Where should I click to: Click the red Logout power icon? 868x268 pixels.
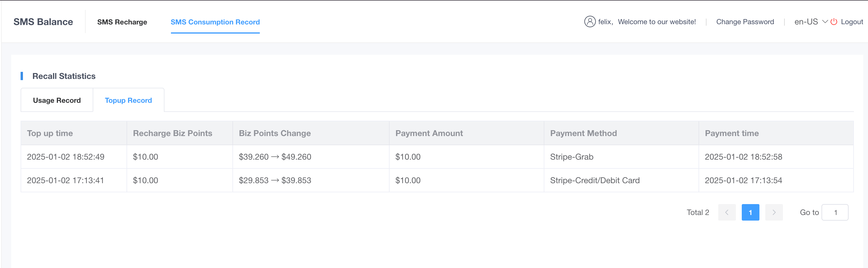coord(834,21)
